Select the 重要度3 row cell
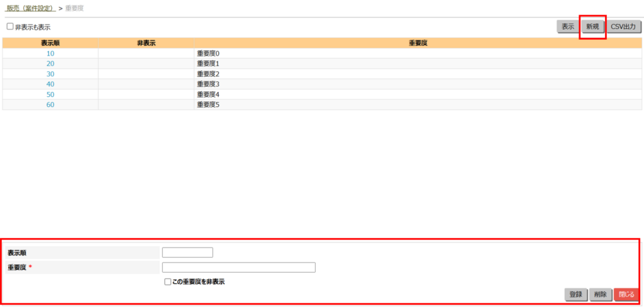This screenshot has width=644, height=308. tap(208, 84)
